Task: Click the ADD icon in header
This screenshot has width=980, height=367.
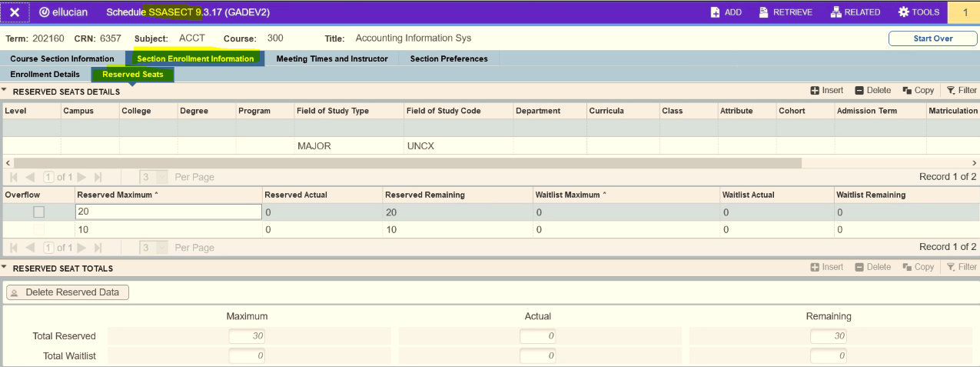Action: point(715,12)
